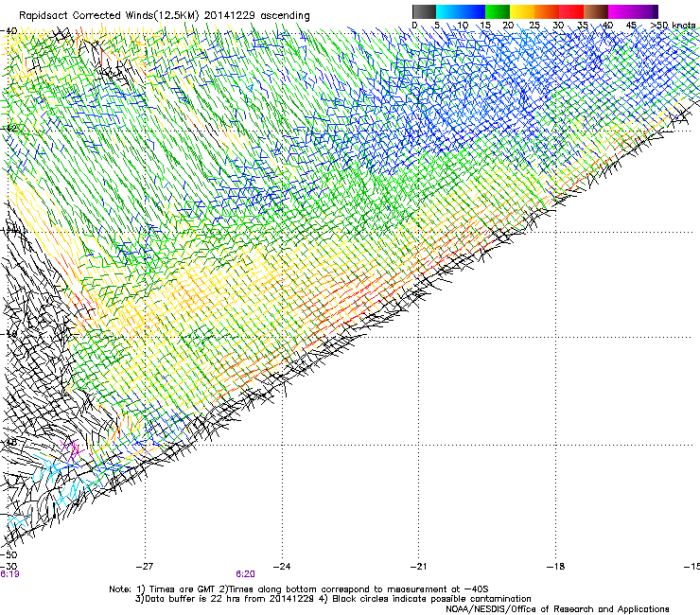Image resolution: width=700 pixels, height=615 pixels.
Task: Click the gray 0-5 knots legend swatch
Action: (424, 11)
